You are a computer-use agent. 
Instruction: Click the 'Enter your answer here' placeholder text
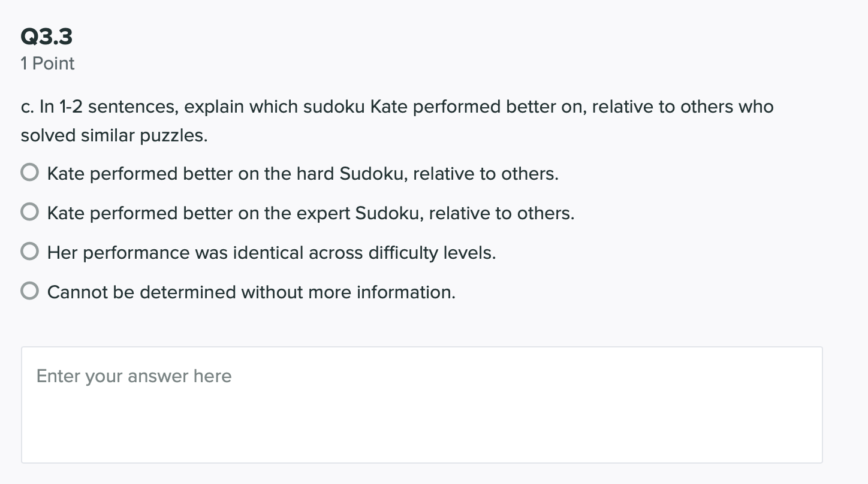134,376
